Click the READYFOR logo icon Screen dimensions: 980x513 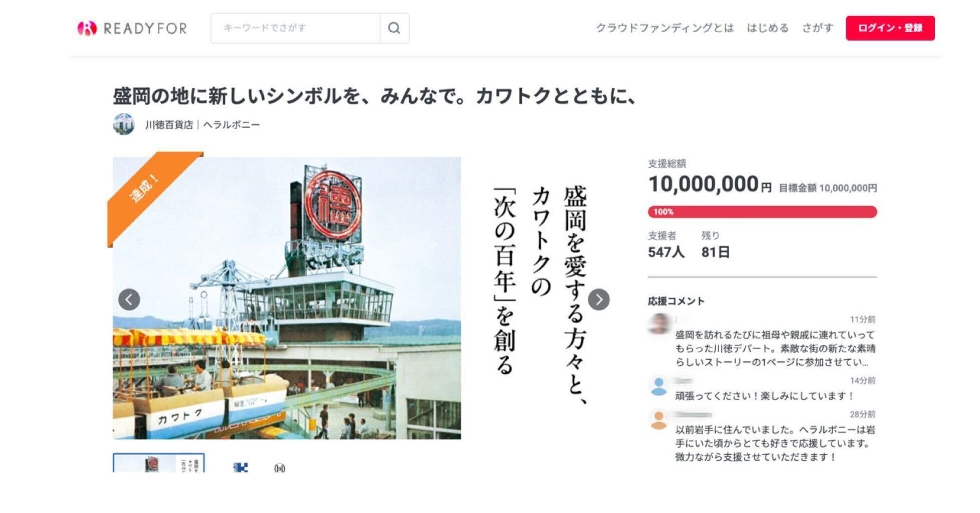(86, 28)
